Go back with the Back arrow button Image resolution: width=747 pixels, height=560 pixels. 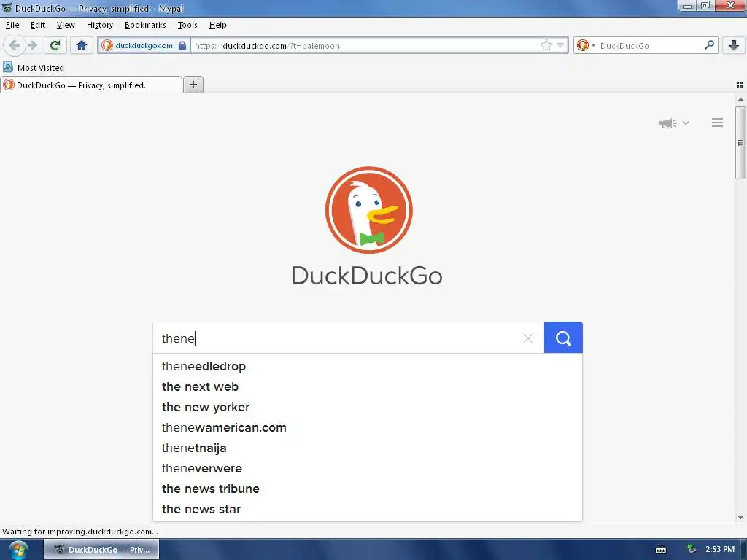point(15,45)
